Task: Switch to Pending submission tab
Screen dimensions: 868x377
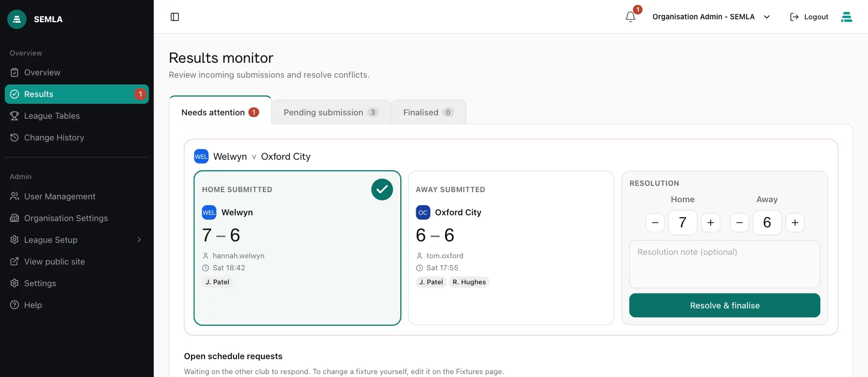Action: coord(331,112)
